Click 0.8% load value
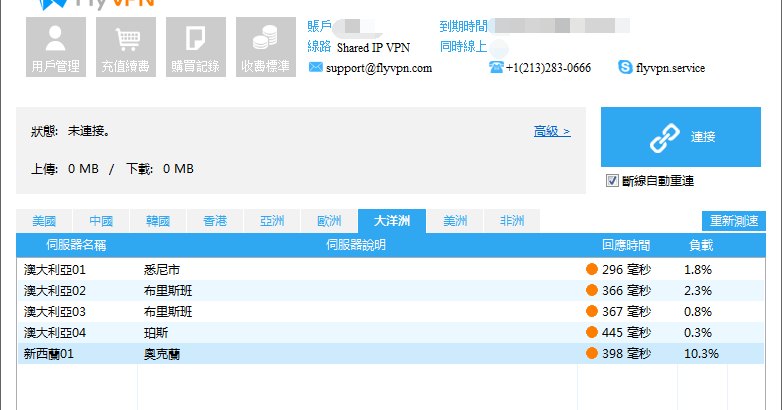The height and width of the screenshot is (410, 782). (x=698, y=312)
